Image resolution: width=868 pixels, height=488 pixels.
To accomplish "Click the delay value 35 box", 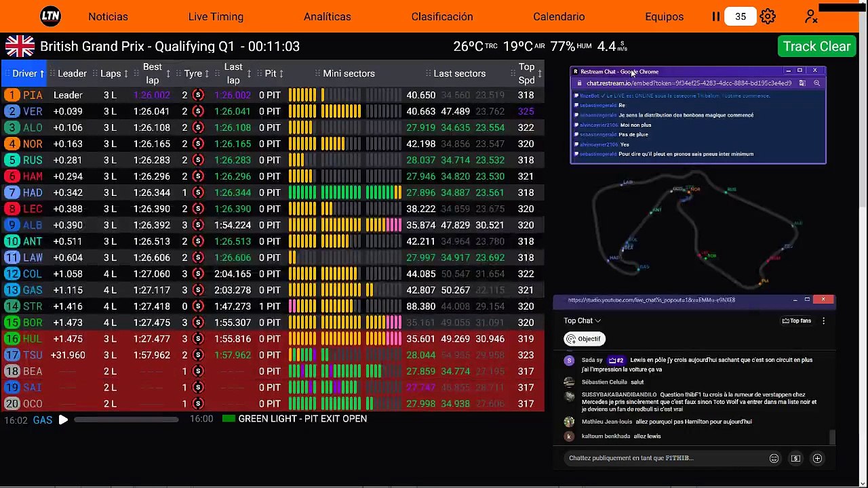I will [741, 16].
